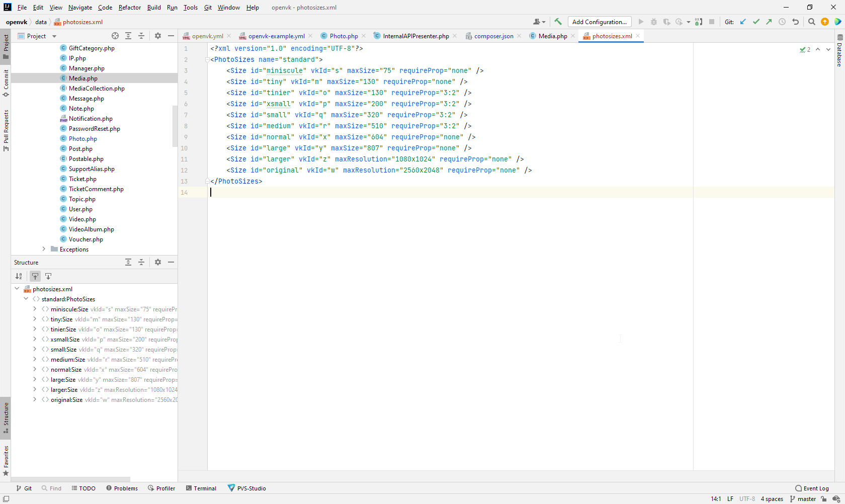
Task: Click the Git push arrow icon
Action: tap(769, 22)
